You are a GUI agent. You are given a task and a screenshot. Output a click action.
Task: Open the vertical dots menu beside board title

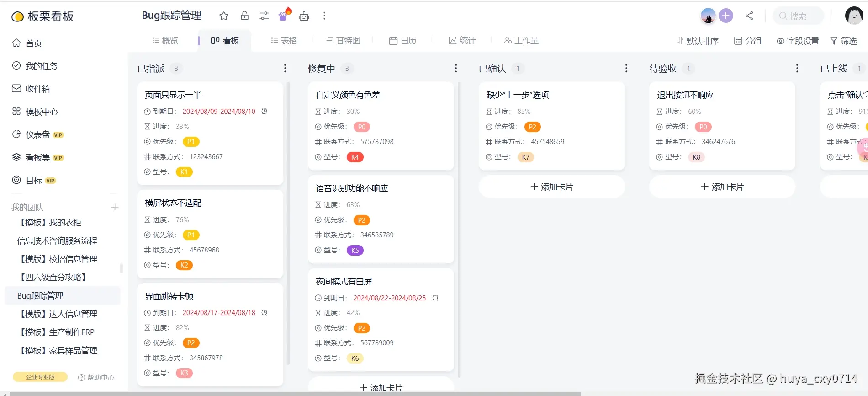324,16
